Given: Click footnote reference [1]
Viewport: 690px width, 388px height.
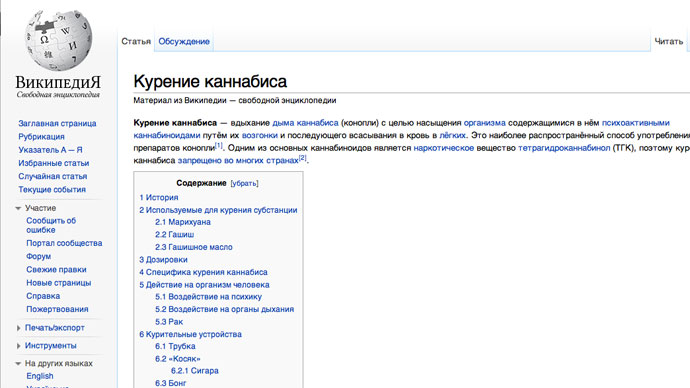Looking at the screenshot, I should 219,146.
